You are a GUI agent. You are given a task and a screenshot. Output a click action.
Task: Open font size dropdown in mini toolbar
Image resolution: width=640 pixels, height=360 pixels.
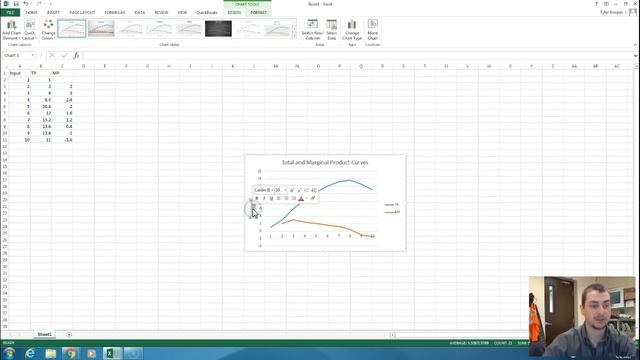(x=285, y=190)
